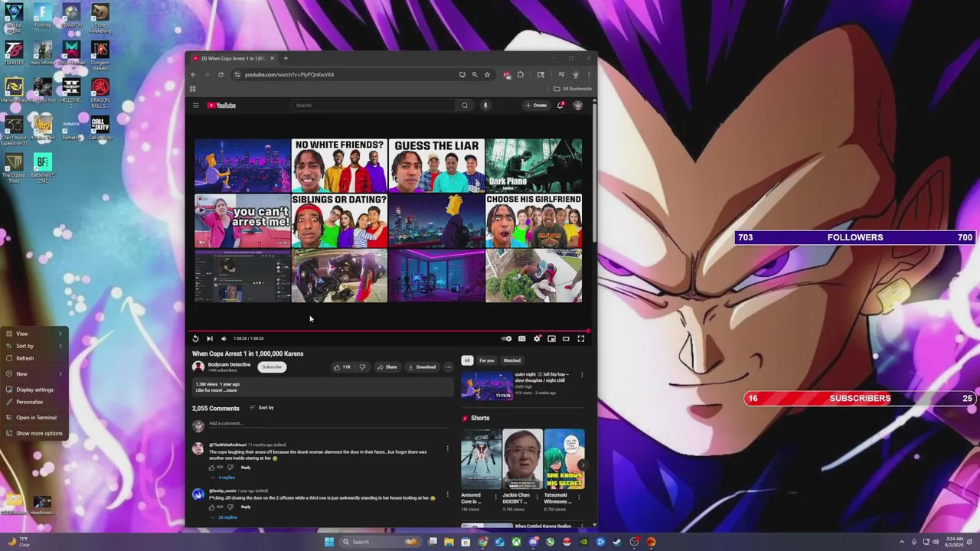Screen dimensions: 980x551
Task: Open YouTube notifications bell
Action: click(560, 106)
